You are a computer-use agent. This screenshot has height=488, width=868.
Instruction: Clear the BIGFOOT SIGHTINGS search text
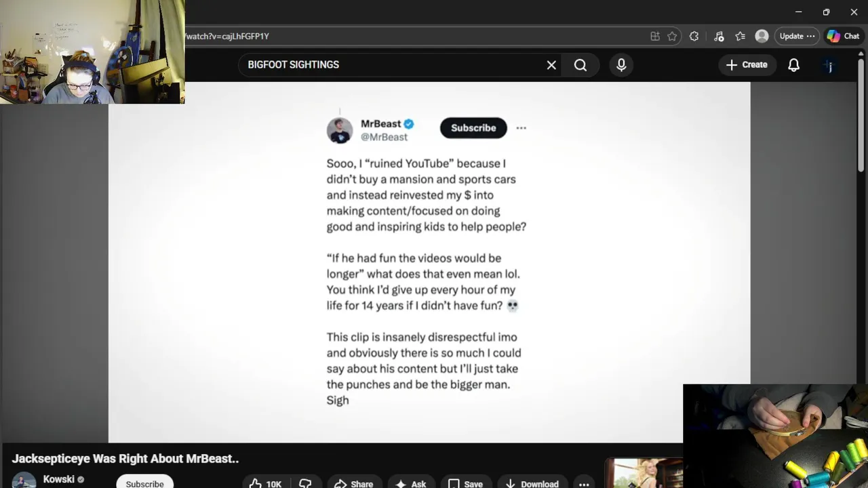(551, 65)
